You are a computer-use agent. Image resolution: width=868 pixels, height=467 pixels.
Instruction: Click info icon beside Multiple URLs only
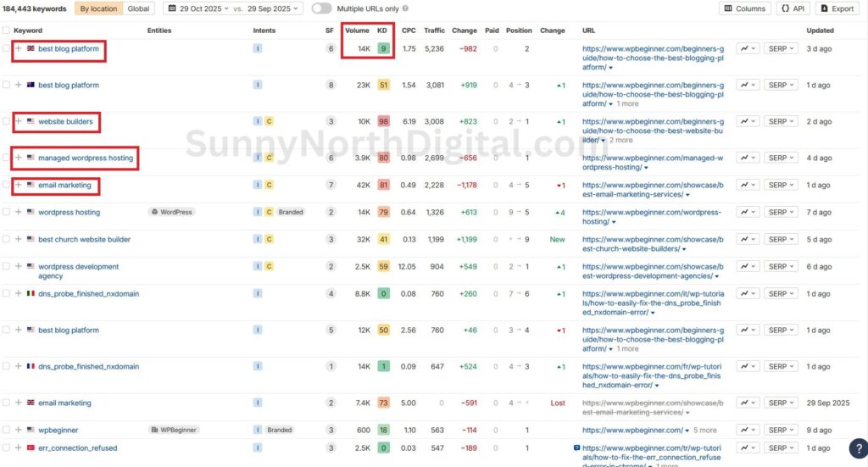point(405,8)
